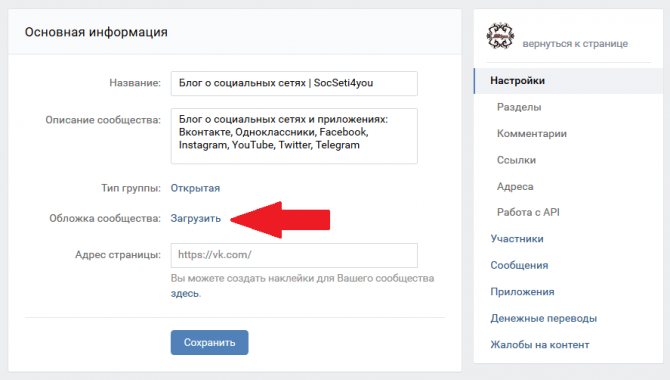
Task: Switch to the Участники tab
Action: (517, 239)
